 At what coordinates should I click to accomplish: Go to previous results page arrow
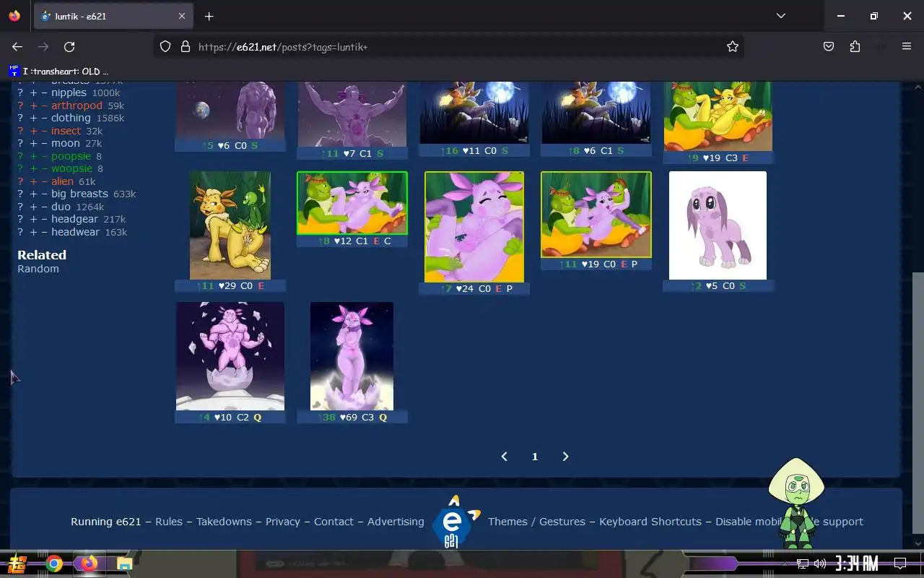tap(505, 457)
